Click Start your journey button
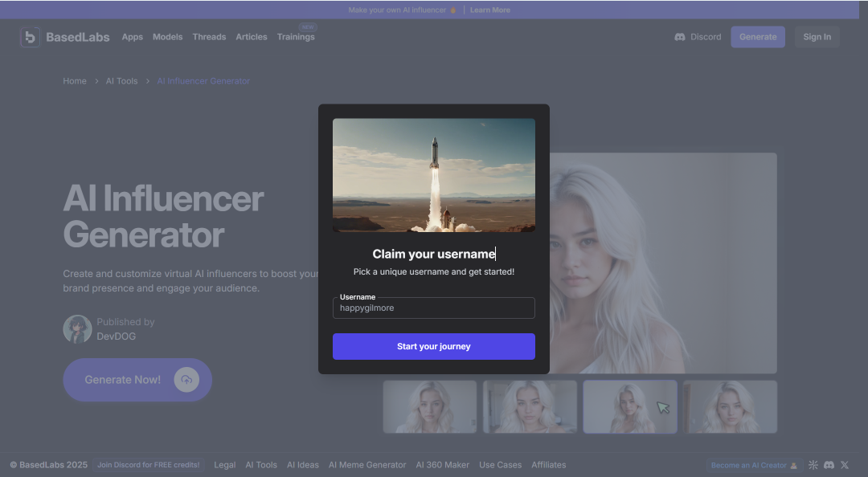This screenshot has height=477, width=868. pos(434,346)
